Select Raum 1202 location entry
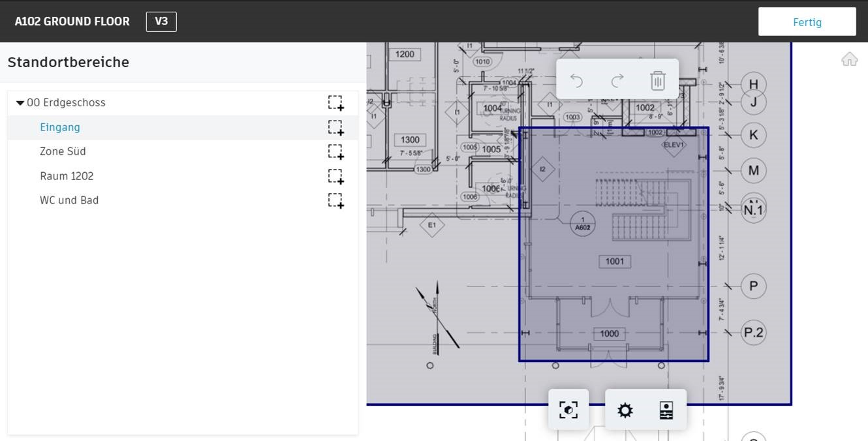The height and width of the screenshot is (441, 868). (x=67, y=176)
